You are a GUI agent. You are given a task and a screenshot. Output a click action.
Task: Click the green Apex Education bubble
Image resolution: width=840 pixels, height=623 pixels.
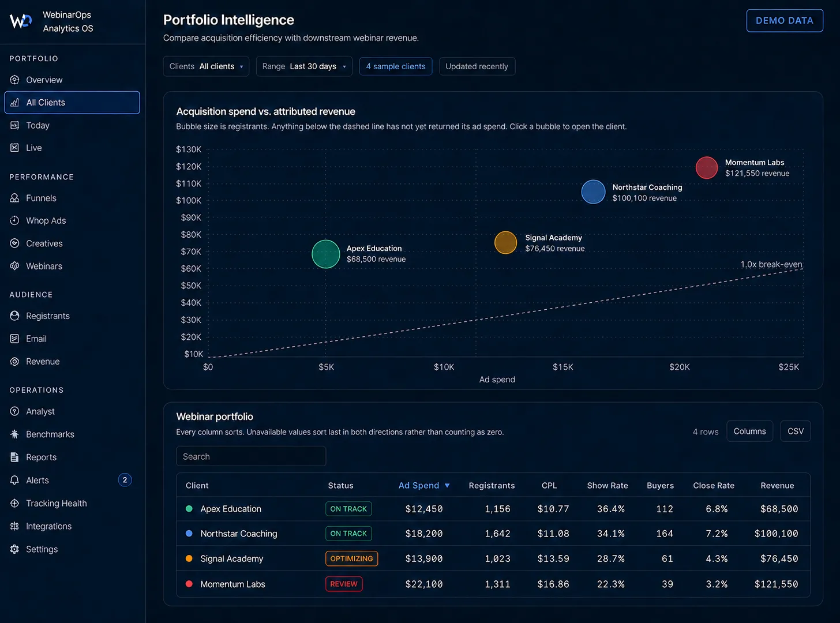[x=326, y=254]
